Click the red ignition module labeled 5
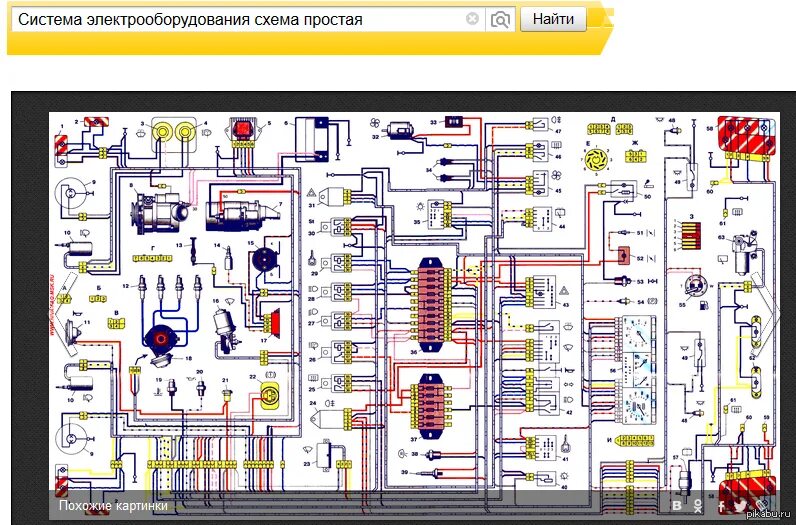The width and height of the screenshot is (796, 525). (240, 133)
